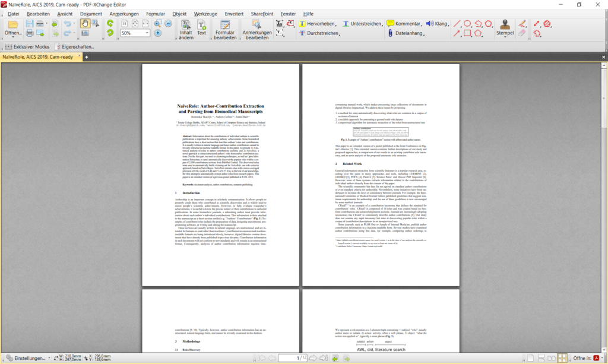Viewport: 608px width, 364px height.
Task: Open the zoom level 50% dropdown
Action: [x=147, y=33]
